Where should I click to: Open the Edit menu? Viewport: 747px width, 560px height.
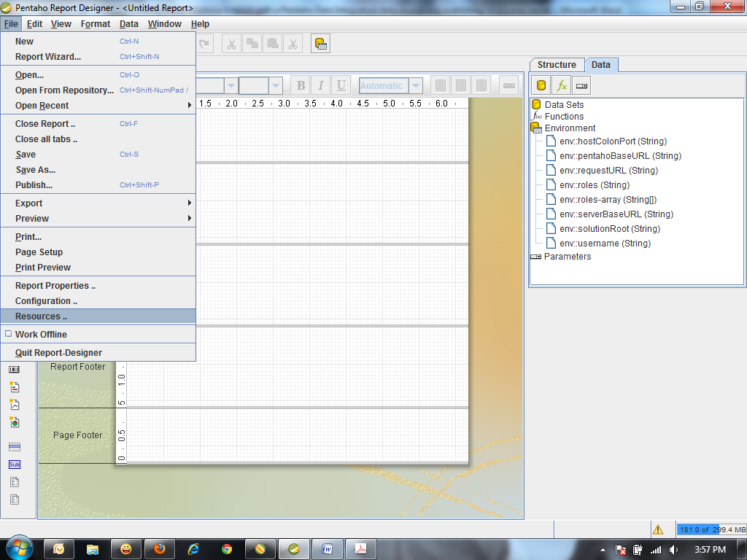tap(34, 24)
